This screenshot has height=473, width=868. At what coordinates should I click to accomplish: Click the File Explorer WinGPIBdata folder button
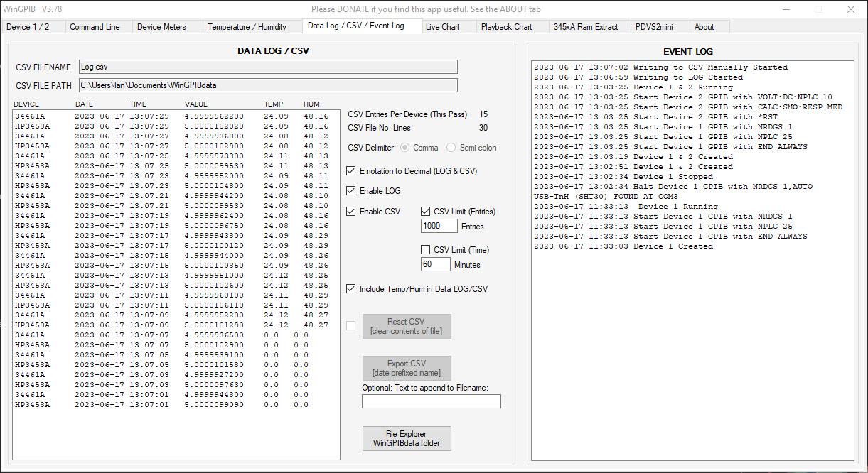[x=407, y=438]
